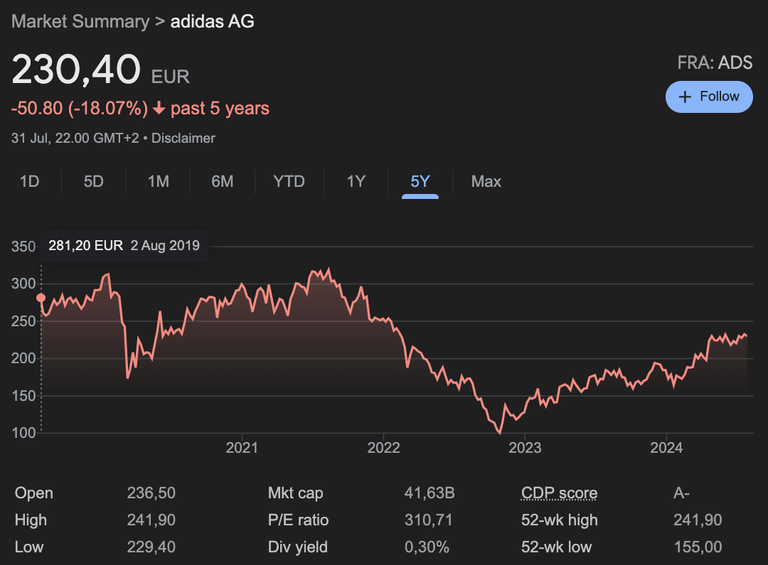This screenshot has width=768, height=565.
Task: Click the adidas AG company title
Action: [212, 20]
